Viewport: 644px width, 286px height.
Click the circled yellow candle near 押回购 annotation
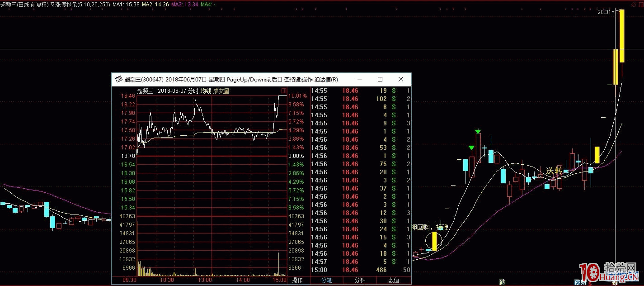pyautogui.click(x=434, y=241)
